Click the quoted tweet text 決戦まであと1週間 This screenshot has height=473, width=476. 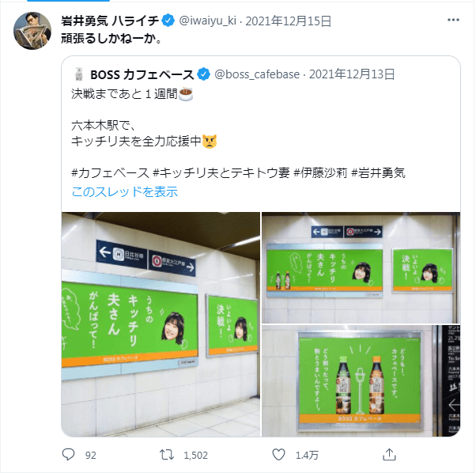pyautogui.click(x=124, y=94)
